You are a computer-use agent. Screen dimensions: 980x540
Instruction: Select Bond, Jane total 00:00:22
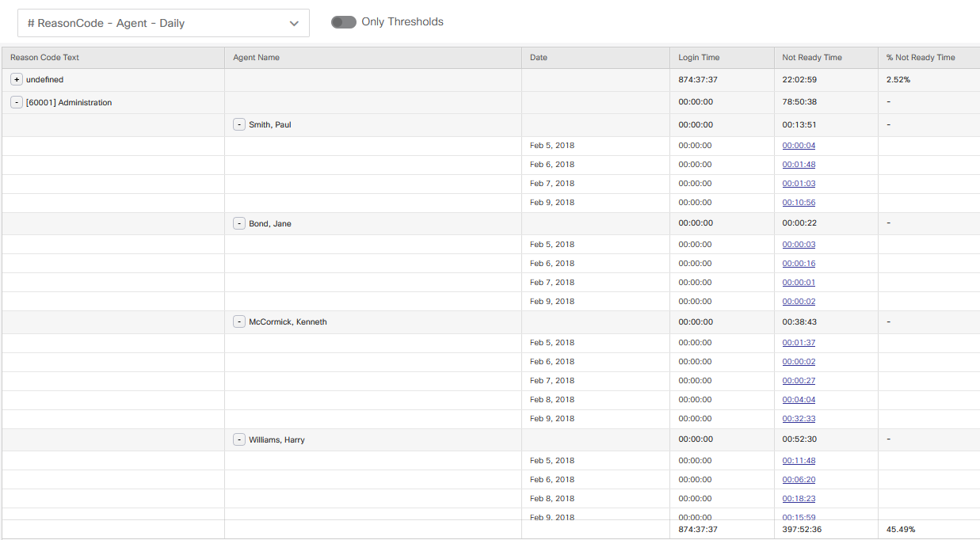coord(799,224)
